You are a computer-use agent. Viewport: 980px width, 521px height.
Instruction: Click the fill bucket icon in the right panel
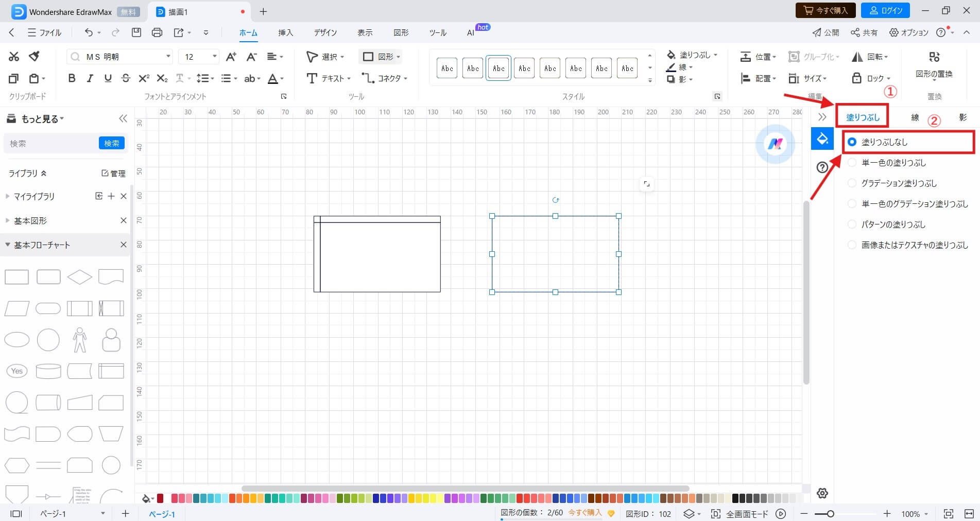pyautogui.click(x=822, y=139)
